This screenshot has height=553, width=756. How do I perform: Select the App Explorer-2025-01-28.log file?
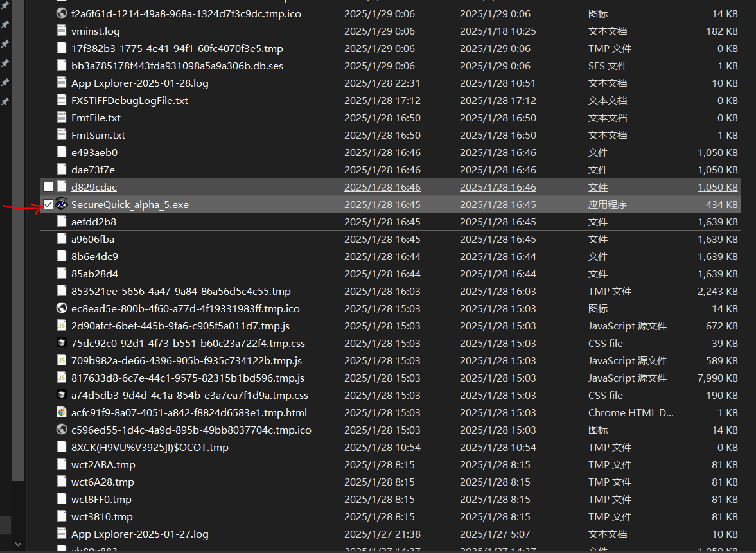coord(139,83)
